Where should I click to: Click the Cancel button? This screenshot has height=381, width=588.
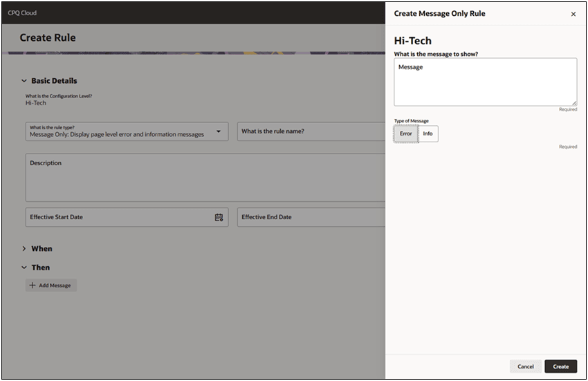click(x=525, y=366)
